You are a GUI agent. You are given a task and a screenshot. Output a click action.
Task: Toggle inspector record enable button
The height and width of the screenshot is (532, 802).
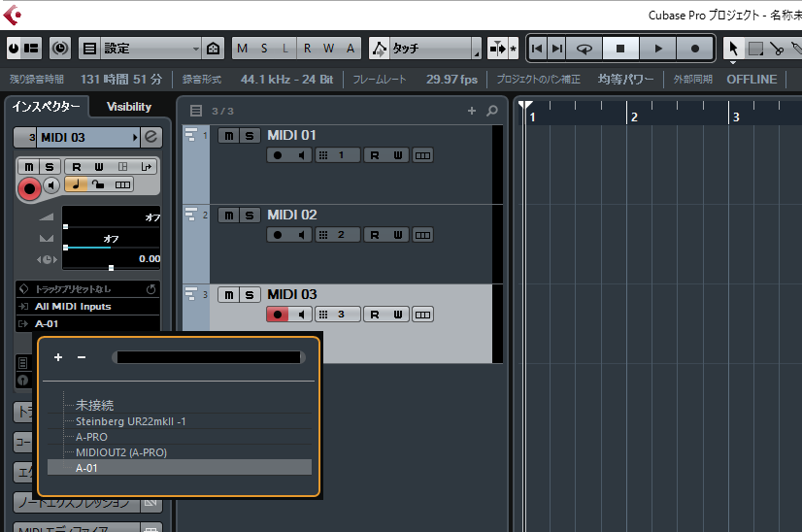point(30,188)
